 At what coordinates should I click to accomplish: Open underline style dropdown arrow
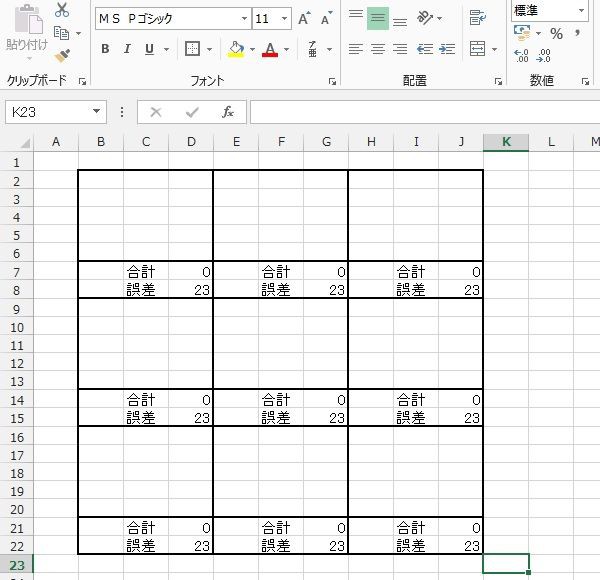pos(166,49)
